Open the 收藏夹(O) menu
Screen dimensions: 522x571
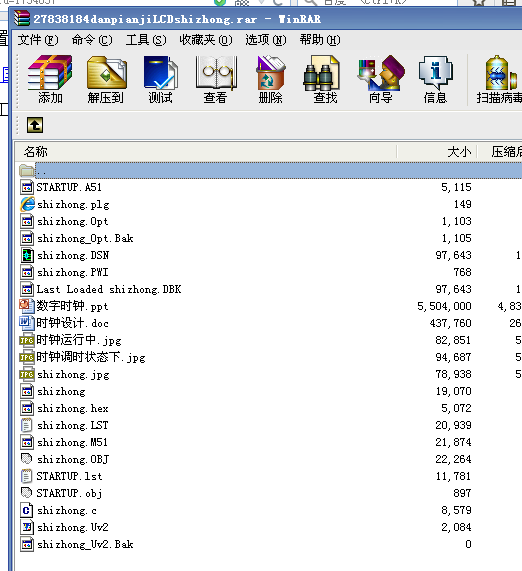click(x=206, y=39)
